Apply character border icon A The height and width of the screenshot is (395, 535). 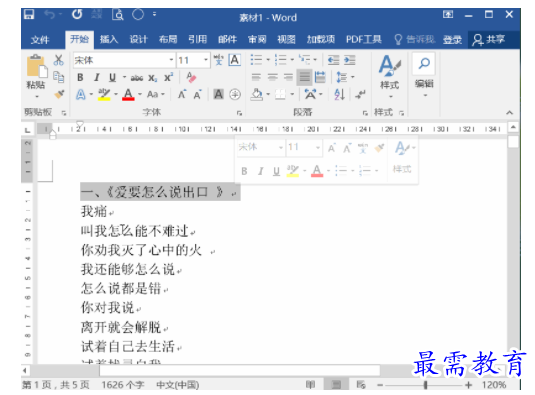(x=235, y=60)
